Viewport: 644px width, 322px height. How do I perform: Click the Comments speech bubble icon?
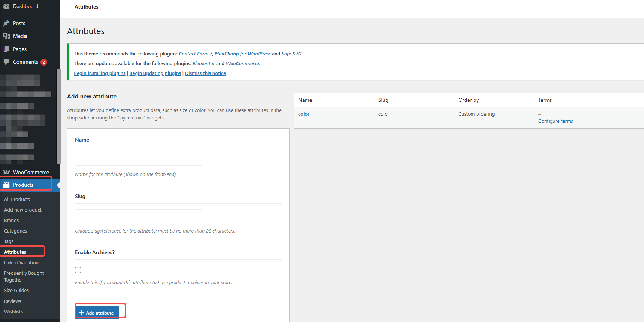pos(6,62)
